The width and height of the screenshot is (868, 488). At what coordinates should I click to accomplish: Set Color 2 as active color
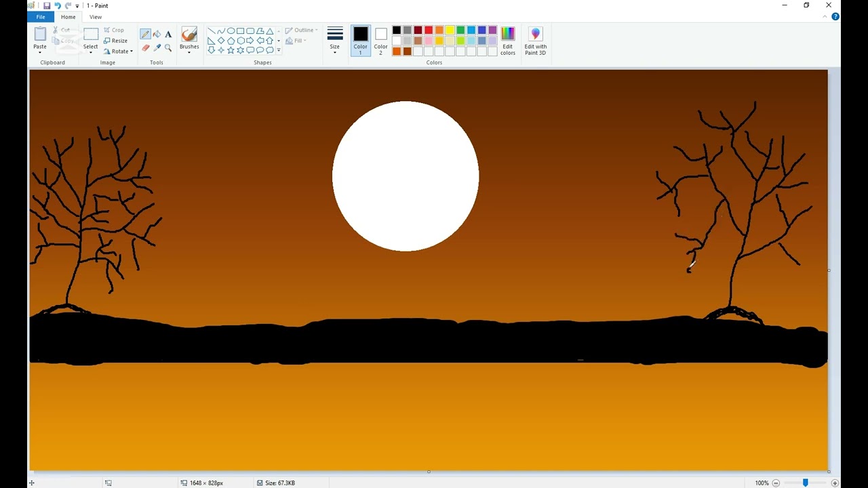point(380,40)
